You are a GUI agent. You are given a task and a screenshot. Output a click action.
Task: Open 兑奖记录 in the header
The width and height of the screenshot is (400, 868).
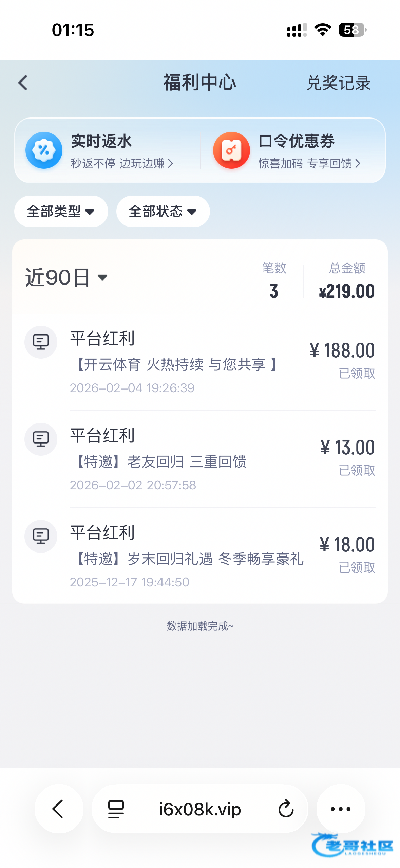pos(338,83)
